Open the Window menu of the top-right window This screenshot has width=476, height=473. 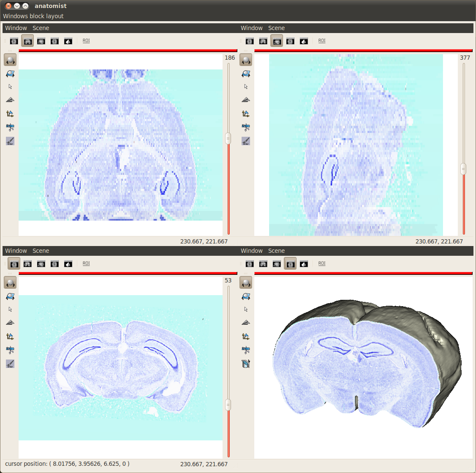(x=251, y=28)
